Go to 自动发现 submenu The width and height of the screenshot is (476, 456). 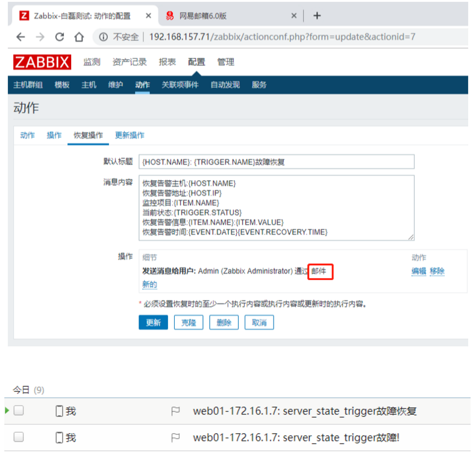[225, 85]
